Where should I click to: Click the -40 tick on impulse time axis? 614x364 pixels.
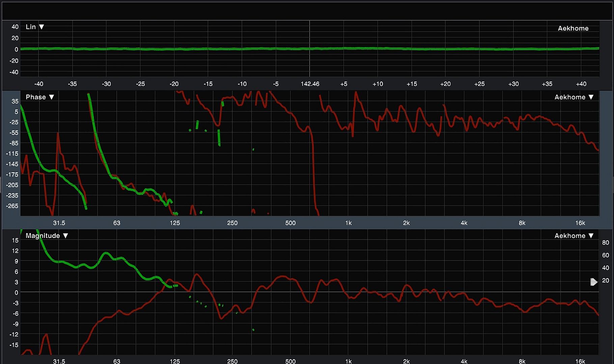pos(38,84)
